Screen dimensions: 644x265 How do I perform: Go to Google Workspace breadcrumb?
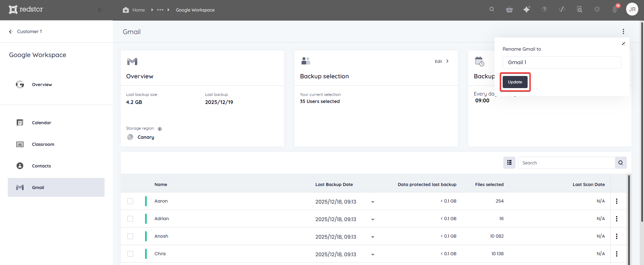[x=195, y=10]
